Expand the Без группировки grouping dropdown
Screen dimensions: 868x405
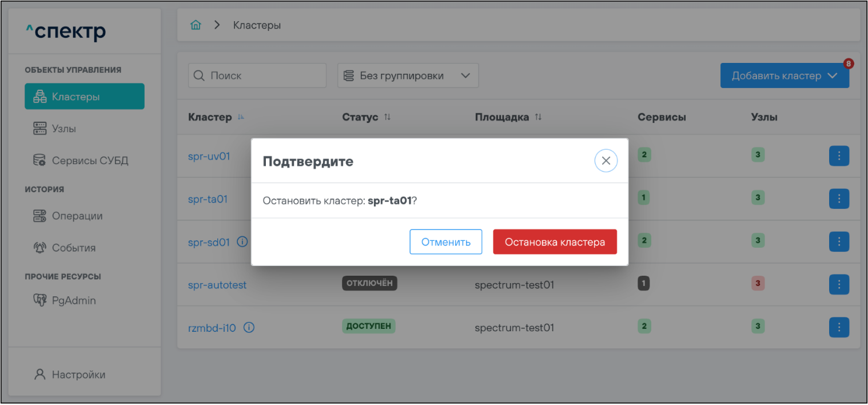click(408, 76)
